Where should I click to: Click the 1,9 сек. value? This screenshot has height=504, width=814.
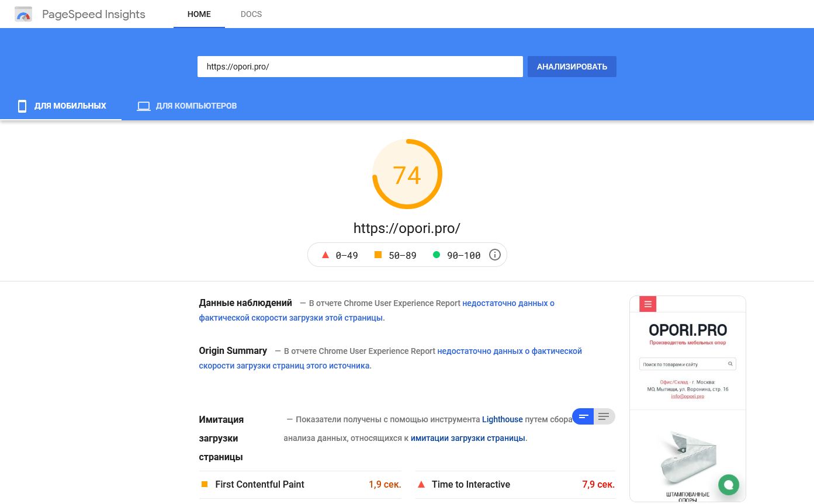(385, 484)
